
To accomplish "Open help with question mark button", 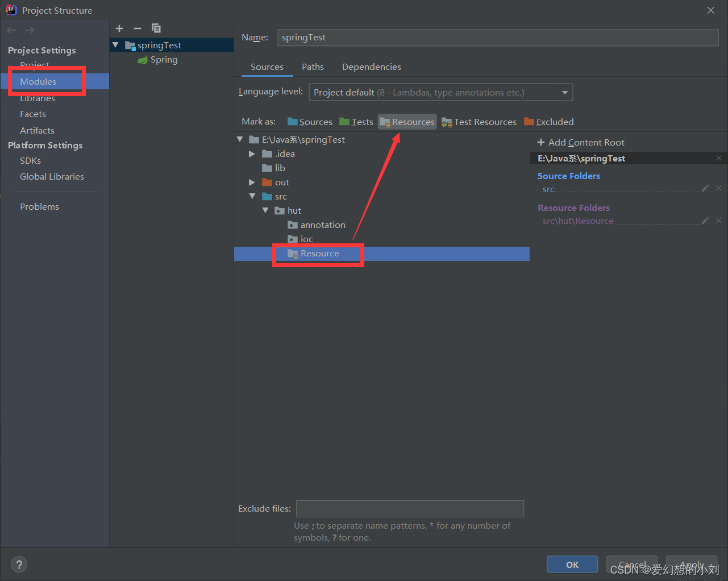I will tap(19, 565).
